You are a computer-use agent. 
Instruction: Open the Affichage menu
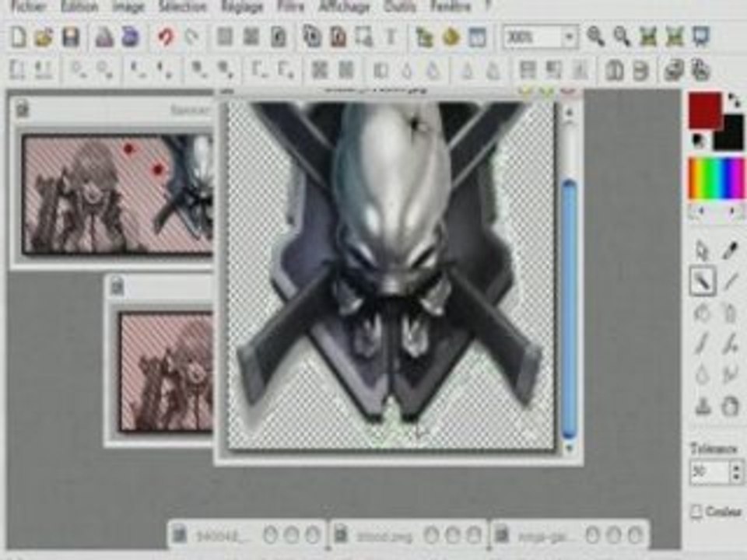pos(345,6)
